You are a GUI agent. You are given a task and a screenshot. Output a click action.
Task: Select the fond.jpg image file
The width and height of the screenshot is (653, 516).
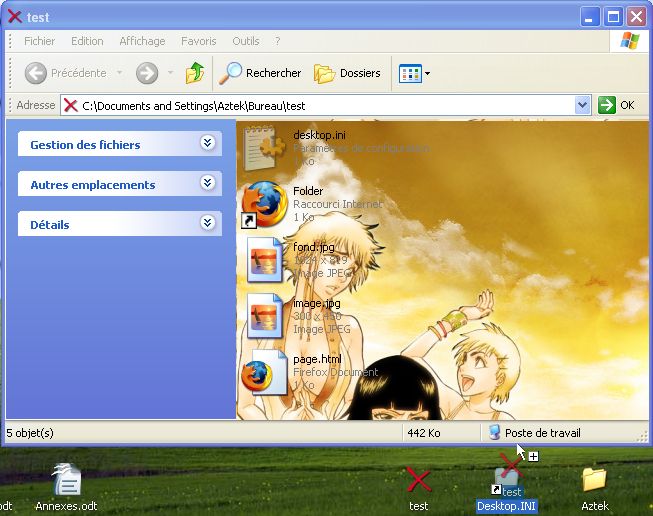point(265,260)
